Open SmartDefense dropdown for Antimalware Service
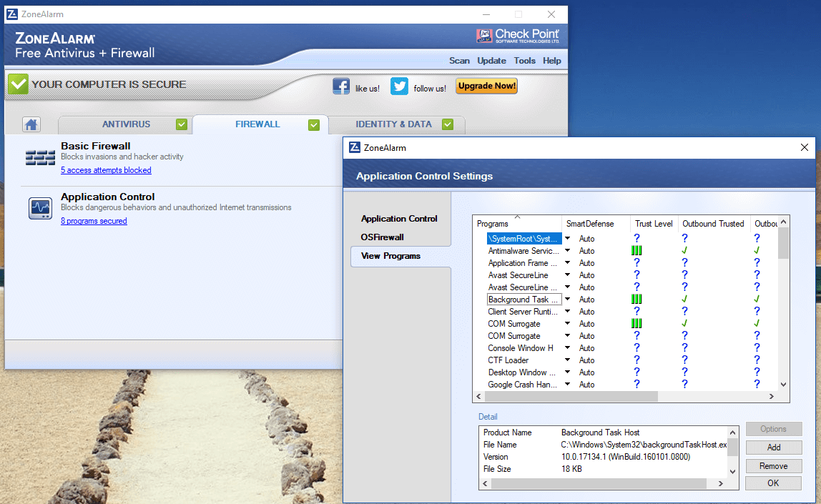Image resolution: width=821 pixels, height=504 pixels. coord(568,251)
